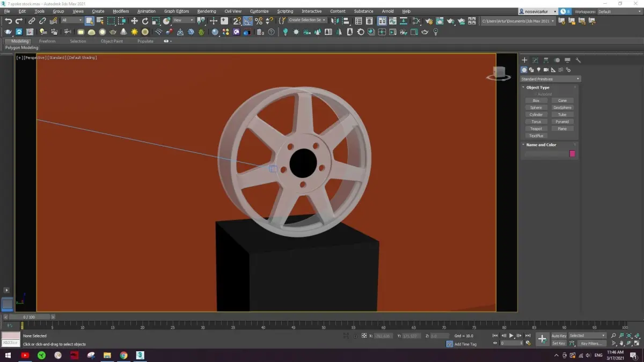Activate the Select and Move tool
644x362 pixels.
click(134, 21)
